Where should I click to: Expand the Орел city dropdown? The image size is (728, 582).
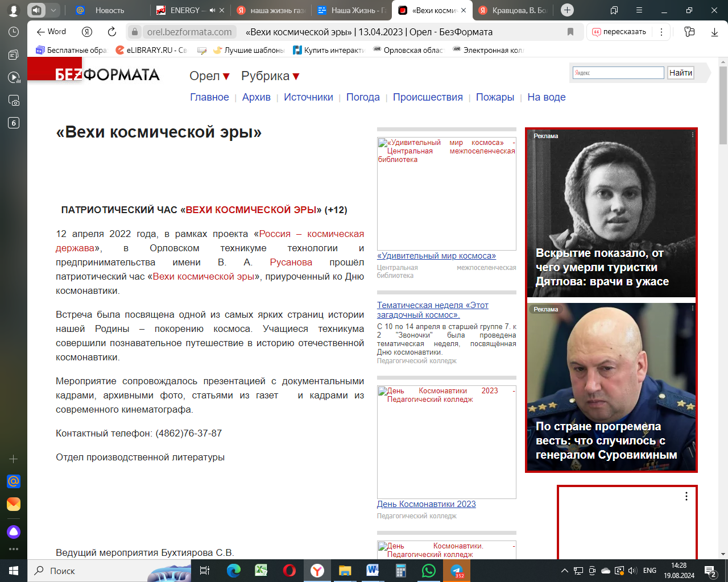pos(209,76)
